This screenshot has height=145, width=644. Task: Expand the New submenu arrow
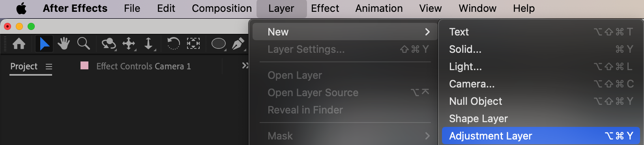click(427, 32)
